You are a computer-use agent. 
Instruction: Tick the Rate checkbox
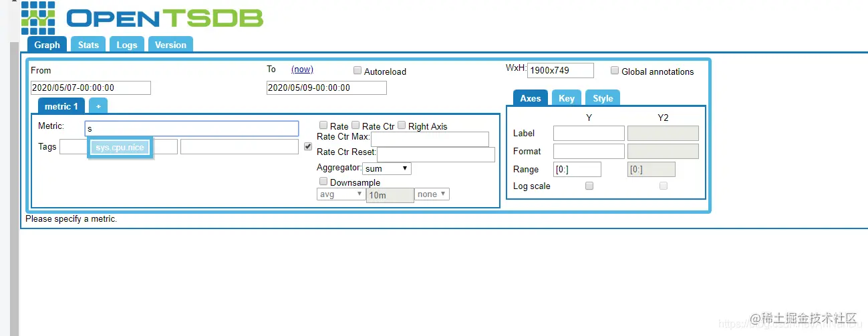[x=323, y=125]
